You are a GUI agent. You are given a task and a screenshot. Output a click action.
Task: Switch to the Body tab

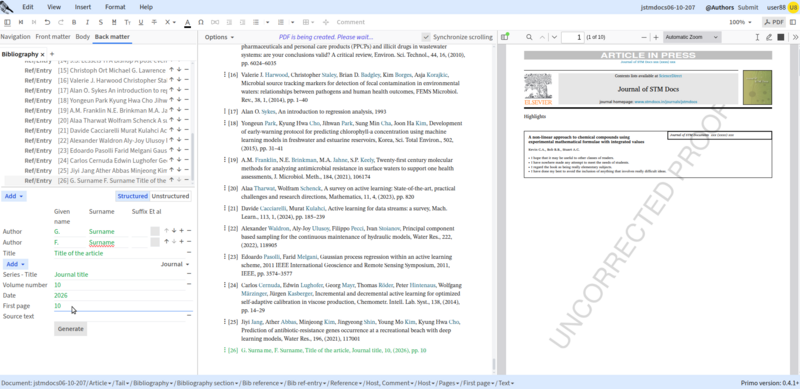tap(83, 37)
